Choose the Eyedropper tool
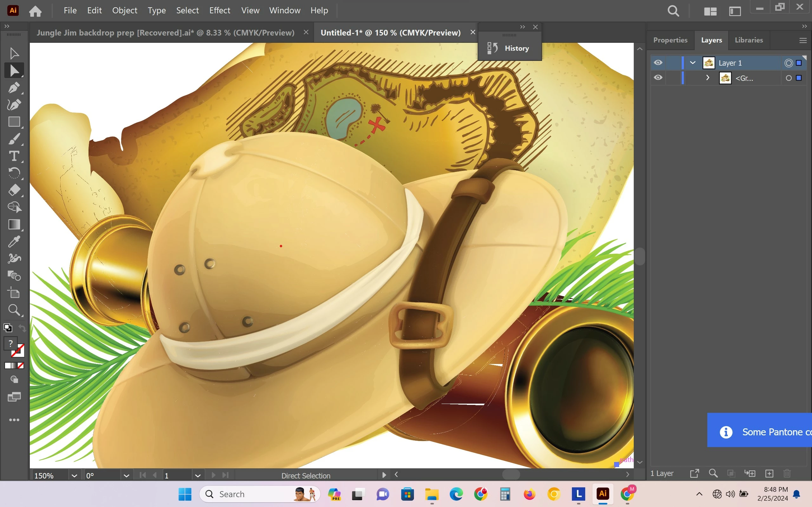This screenshot has width=812, height=507. tap(14, 241)
